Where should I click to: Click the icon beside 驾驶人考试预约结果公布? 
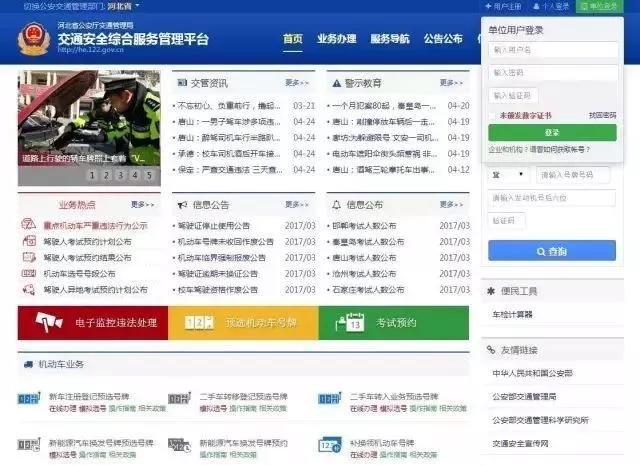(x=29, y=257)
